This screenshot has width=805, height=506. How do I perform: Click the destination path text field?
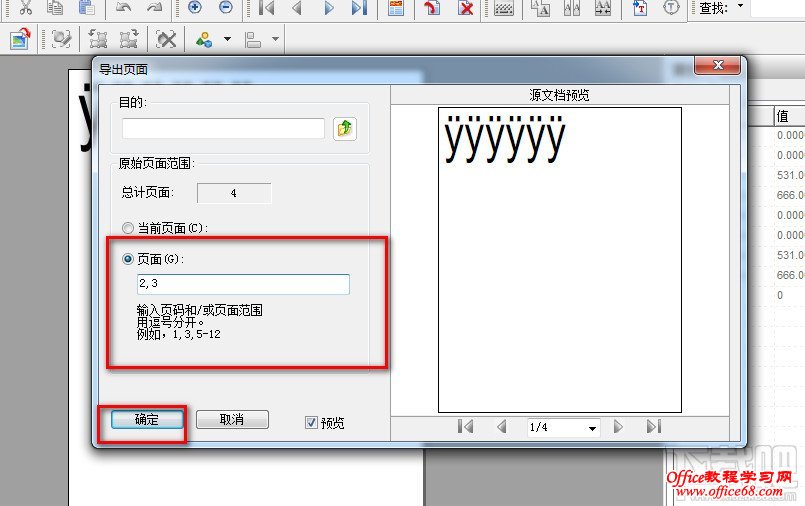coord(223,128)
